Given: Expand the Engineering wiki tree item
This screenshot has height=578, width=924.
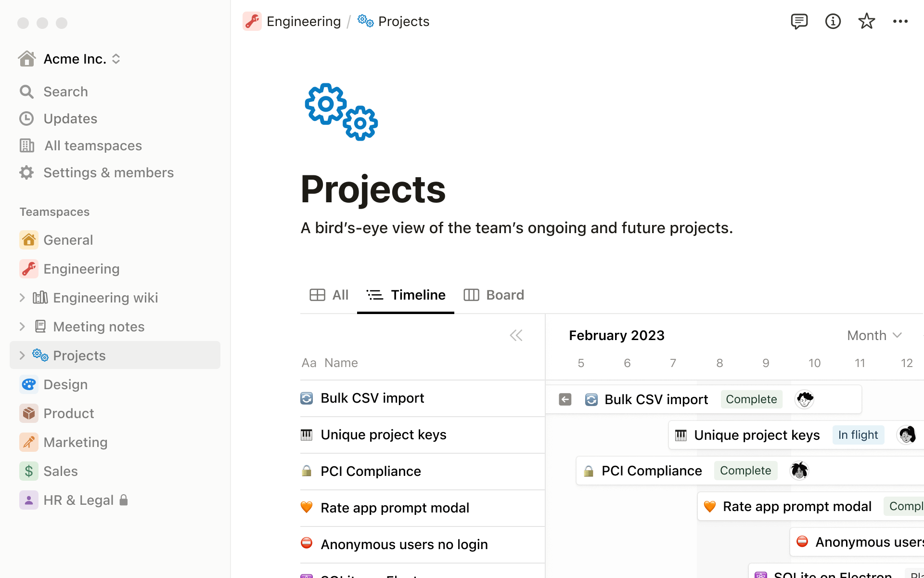Looking at the screenshot, I should click(22, 298).
